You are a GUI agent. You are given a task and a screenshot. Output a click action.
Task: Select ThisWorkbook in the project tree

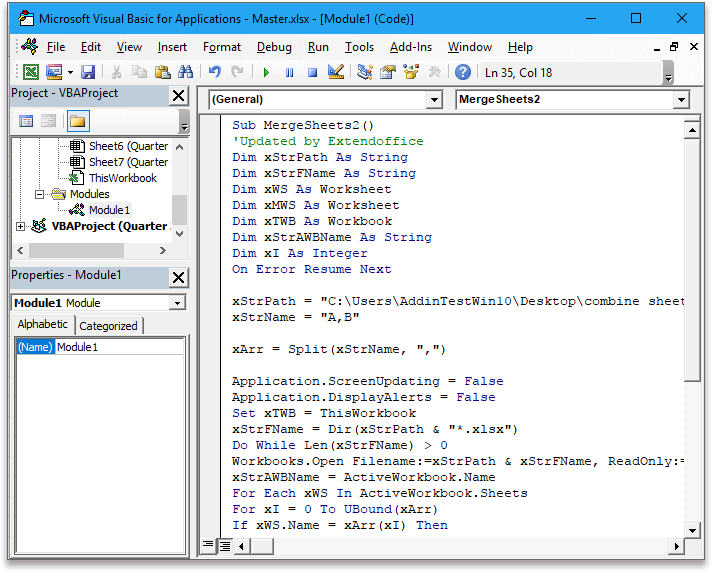(122, 178)
